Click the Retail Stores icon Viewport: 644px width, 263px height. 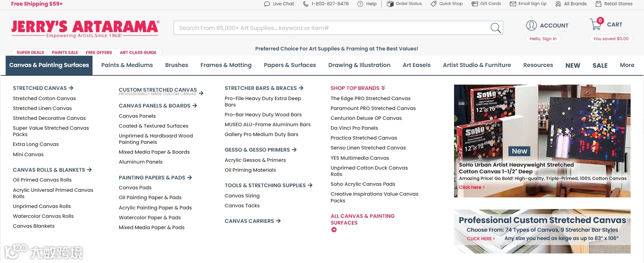[x=598, y=4]
